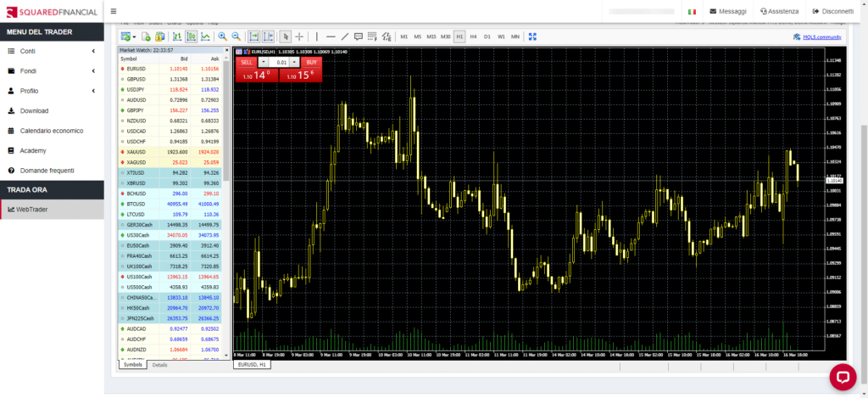Select GBPUSD in Market Watch
This screenshot has height=398, width=868.
[x=170, y=79]
